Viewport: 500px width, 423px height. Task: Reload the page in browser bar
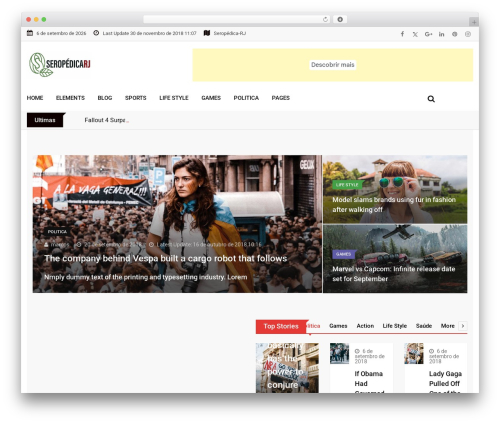(325, 19)
